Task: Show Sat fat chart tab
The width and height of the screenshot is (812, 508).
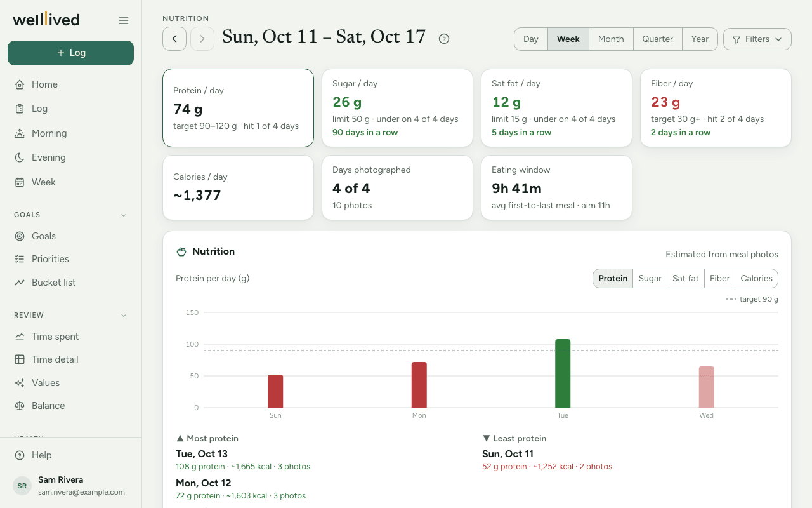Action: [686, 278]
